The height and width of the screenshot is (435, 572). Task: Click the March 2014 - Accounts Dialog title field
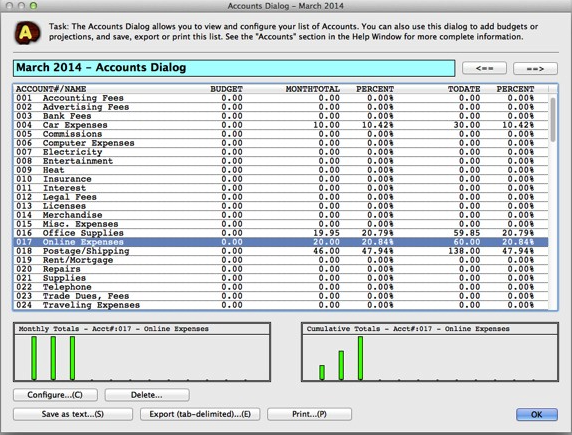coord(234,68)
